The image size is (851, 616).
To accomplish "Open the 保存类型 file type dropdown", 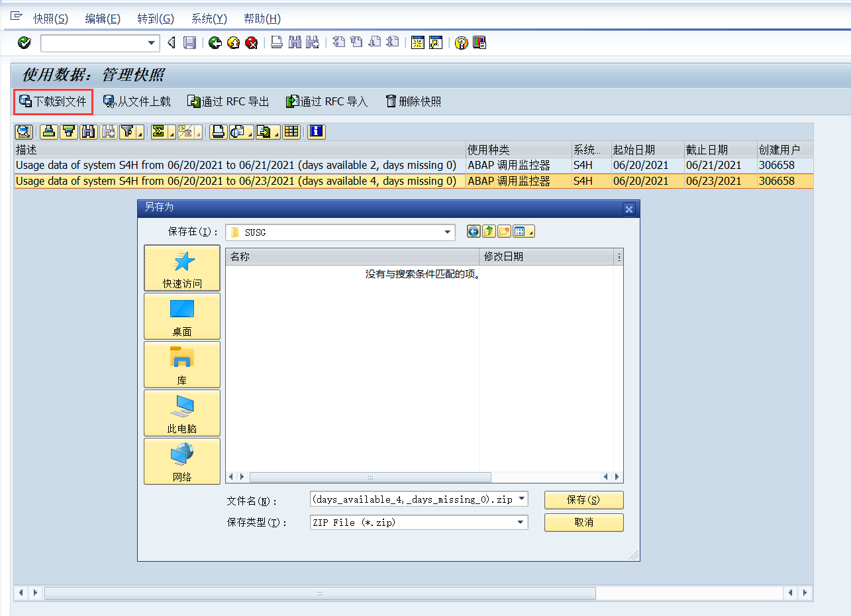I will click(x=521, y=522).
